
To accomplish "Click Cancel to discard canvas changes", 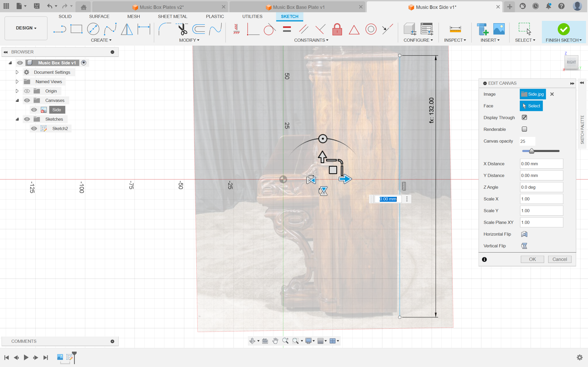I will click(560, 259).
